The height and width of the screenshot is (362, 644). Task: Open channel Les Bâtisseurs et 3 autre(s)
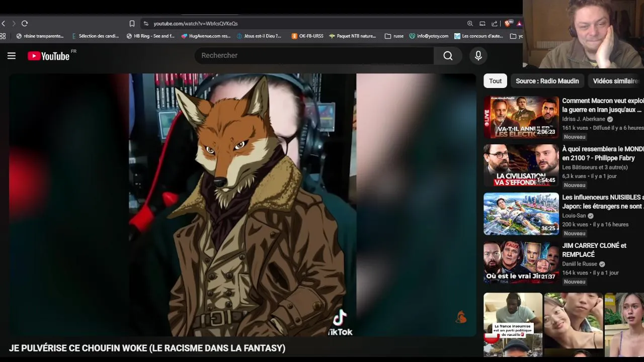coord(595,167)
